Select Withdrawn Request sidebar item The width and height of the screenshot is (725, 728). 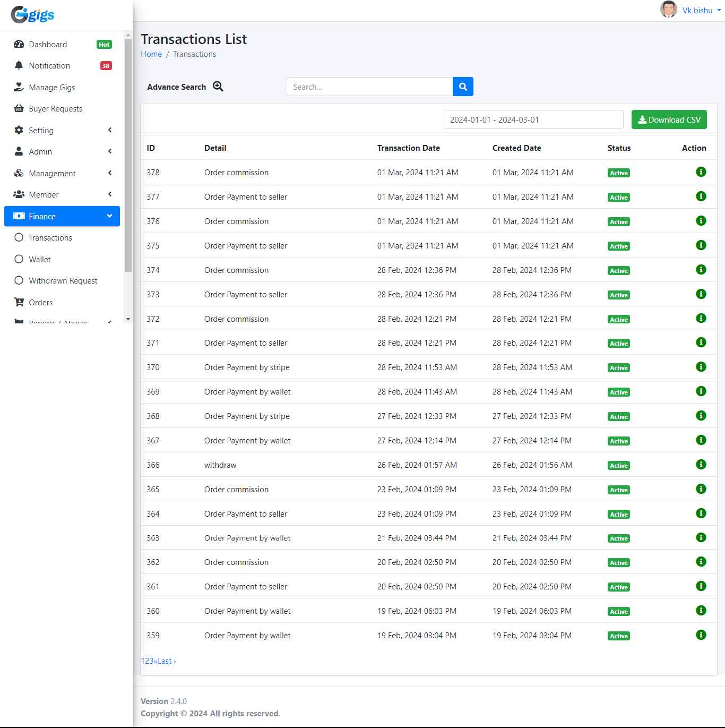pos(63,281)
